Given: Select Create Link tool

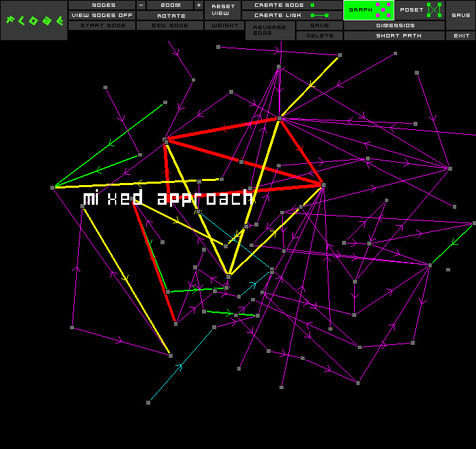Looking at the screenshot, I should tap(292, 15).
